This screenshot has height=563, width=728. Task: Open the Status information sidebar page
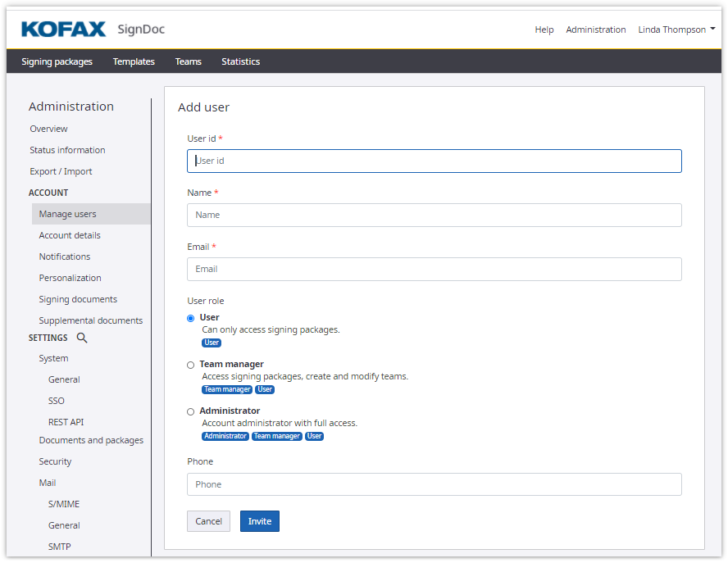coord(67,150)
